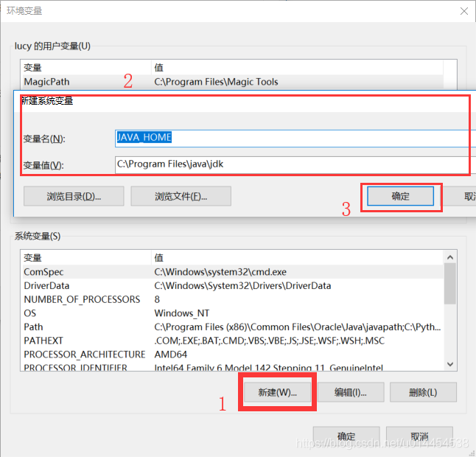Click the value AMD64
This screenshot has width=476, height=457.
point(171,355)
